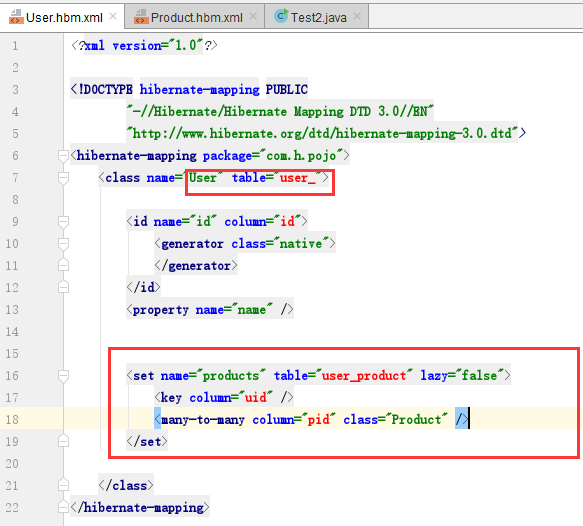Click the Product.hbm.xml file icon
This screenshot has height=526, width=583.
(x=141, y=17)
